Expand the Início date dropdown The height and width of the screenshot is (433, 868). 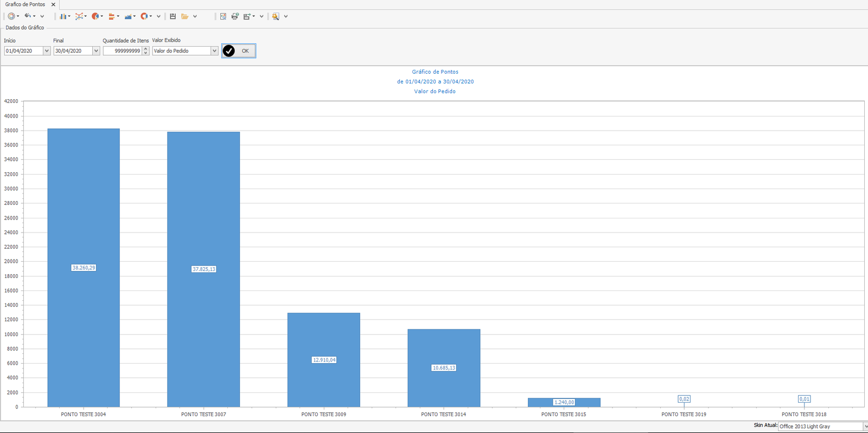[x=46, y=51]
